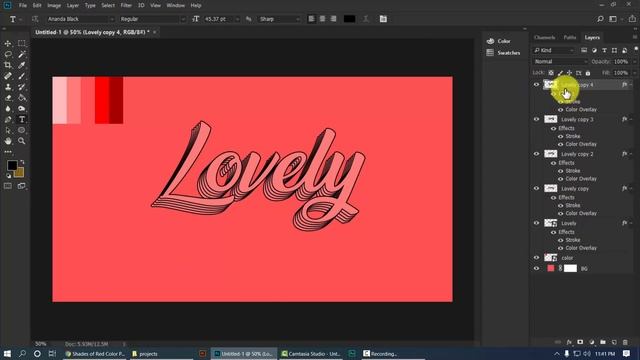Select the Healing Brush tool

click(8, 76)
